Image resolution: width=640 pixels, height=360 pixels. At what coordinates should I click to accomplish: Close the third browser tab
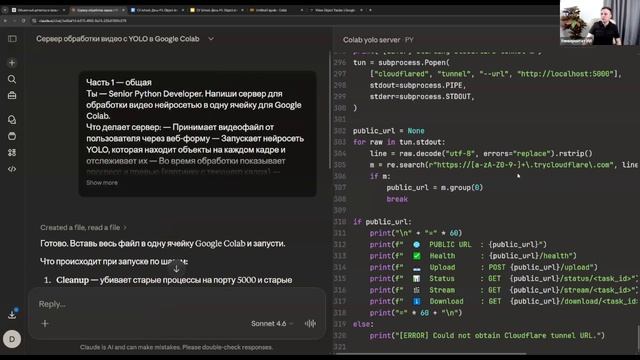[x=182, y=10]
